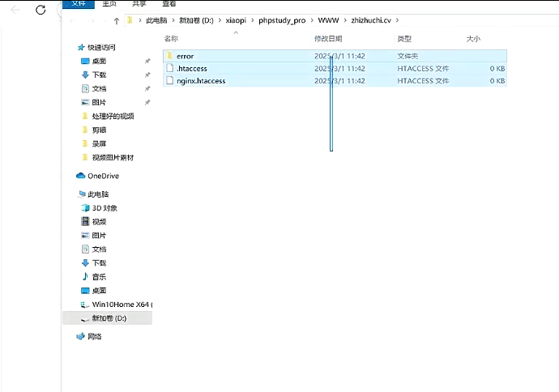Click the 文件夹 type cell of error
This screenshot has width=559, height=392.
[x=408, y=56]
